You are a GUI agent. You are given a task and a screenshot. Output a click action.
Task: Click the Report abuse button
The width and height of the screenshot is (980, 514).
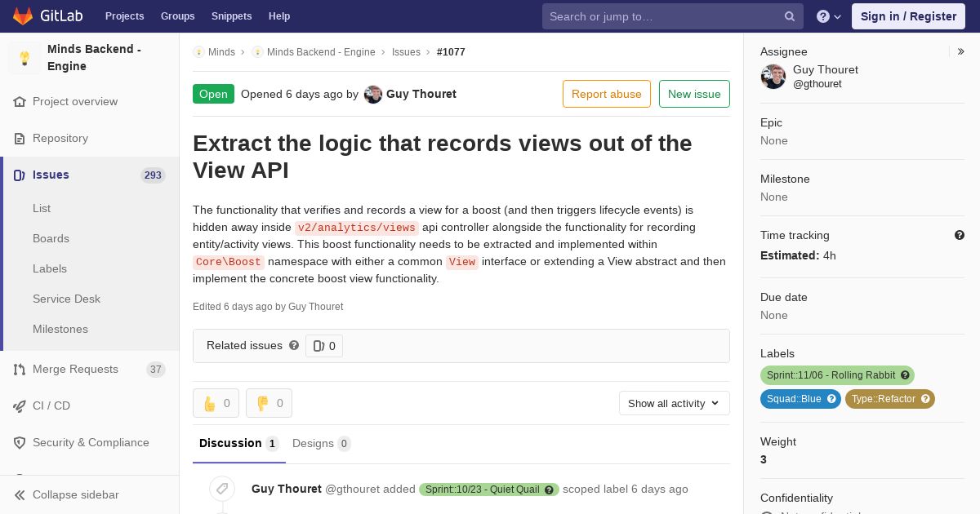(x=607, y=94)
